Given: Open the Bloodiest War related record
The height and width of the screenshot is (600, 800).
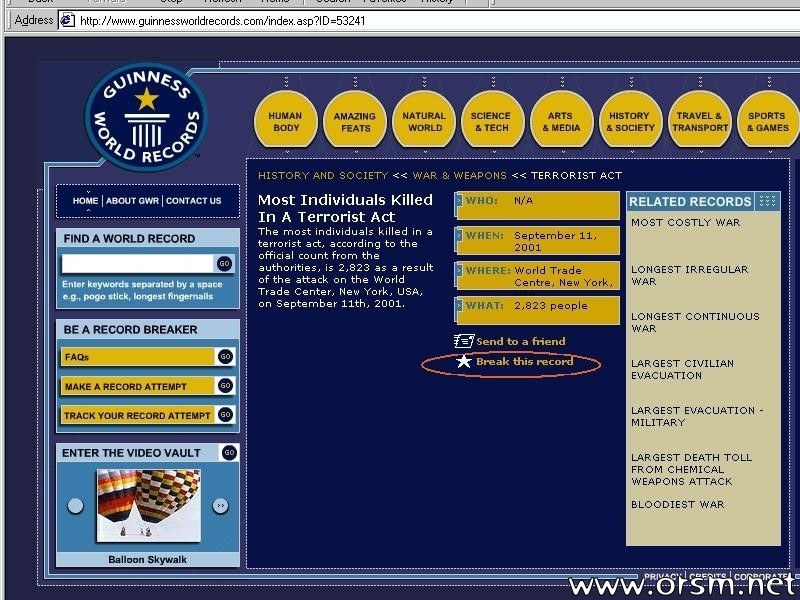Looking at the screenshot, I should point(678,505).
